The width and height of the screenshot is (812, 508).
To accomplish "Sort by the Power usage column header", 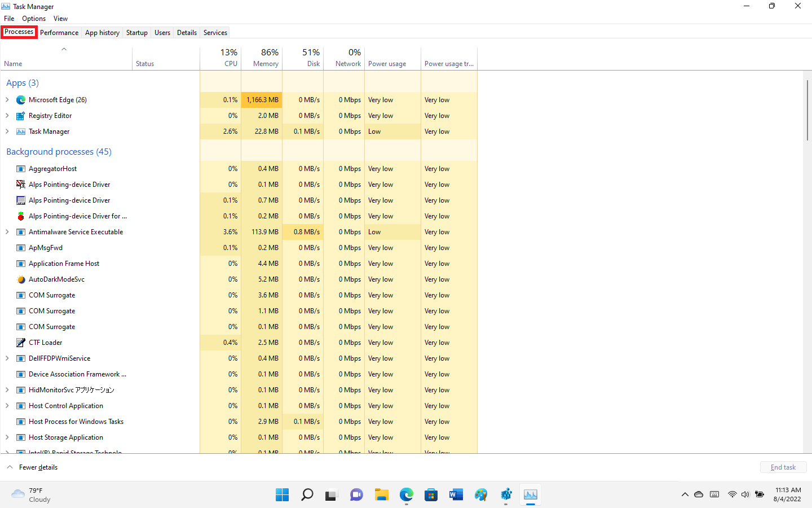I will tap(392, 58).
